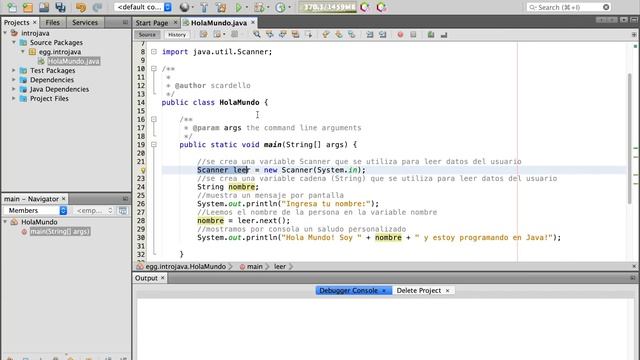The width and height of the screenshot is (640, 360).
Task: Open the default config dropdown
Action: (x=143, y=7)
